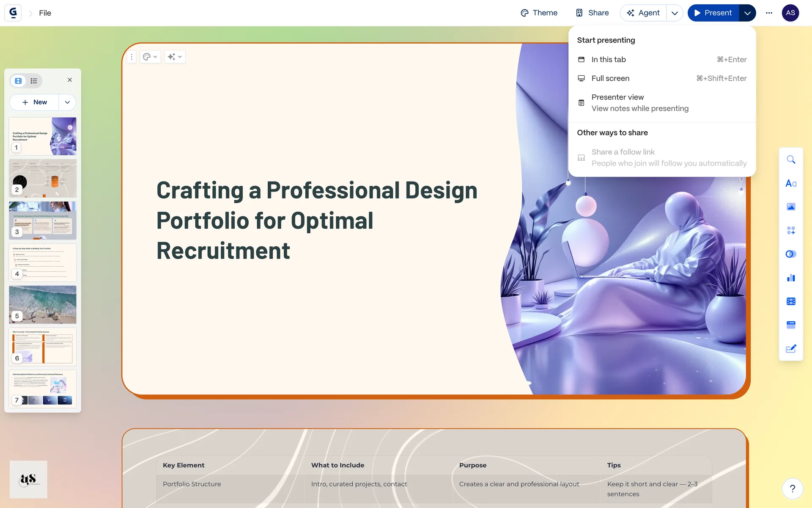This screenshot has height=508, width=812.
Task: Open the Theme button
Action: [539, 13]
